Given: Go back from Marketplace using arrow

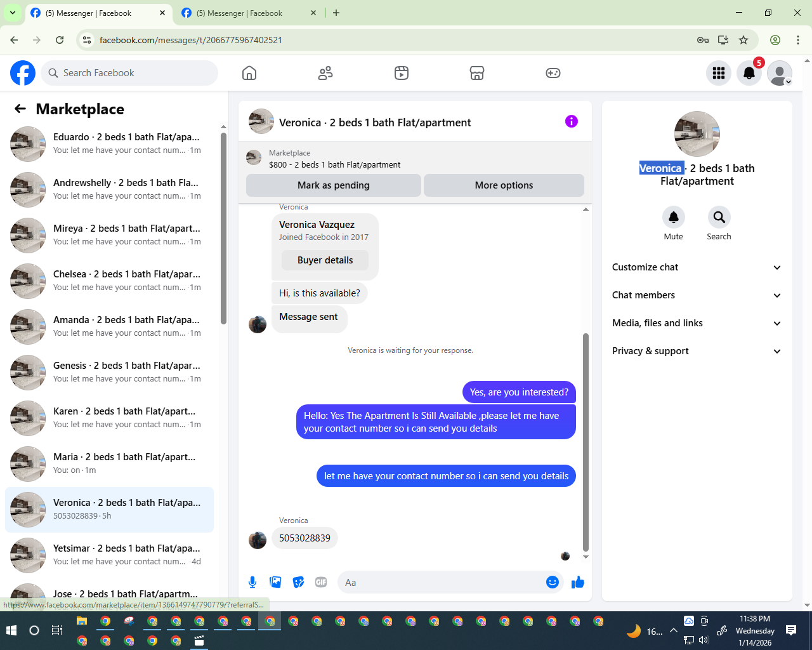Looking at the screenshot, I should pyautogui.click(x=20, y=109).
